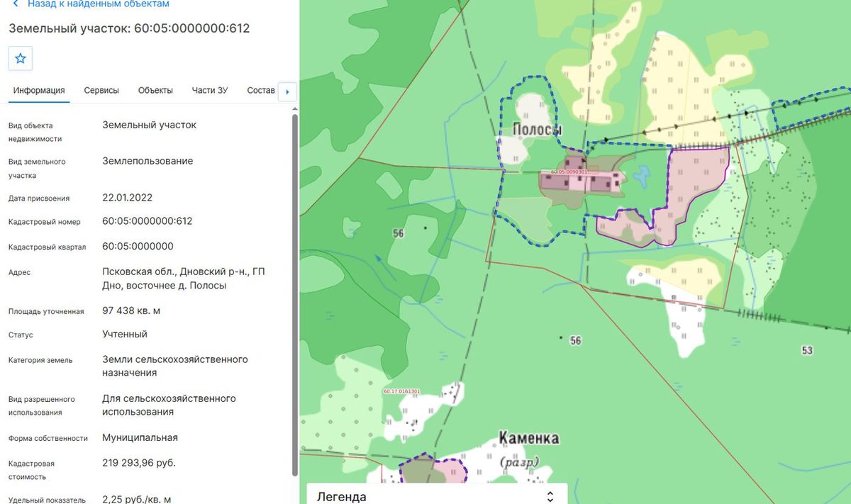The image size is (851, 504).
Task: Go back to found objects list
Action: click(x=99, y=4)
